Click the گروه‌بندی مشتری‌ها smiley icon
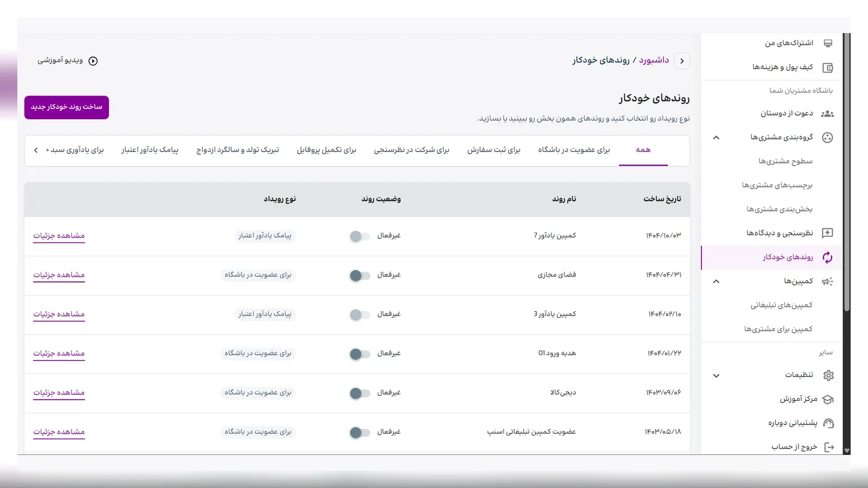This screenshot has height=488, width=868. (x=827, y=138)
